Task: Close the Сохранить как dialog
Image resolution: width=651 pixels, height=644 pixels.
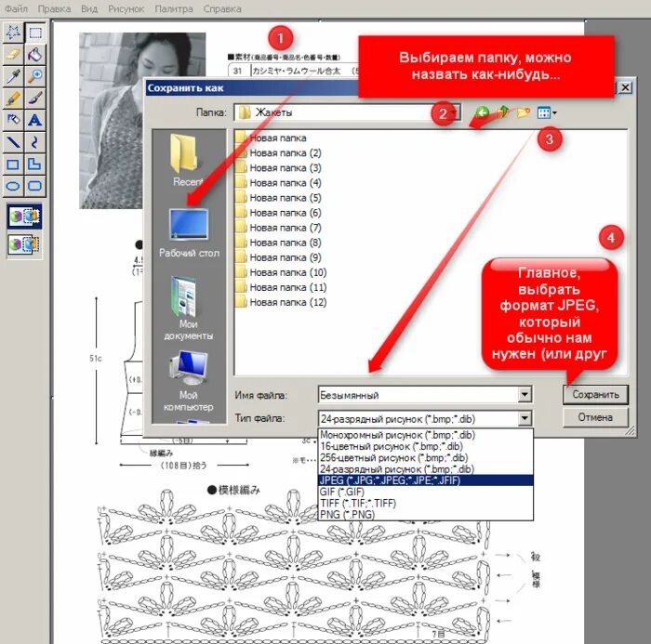Action: pyautogui.click(x=625, y=87)
